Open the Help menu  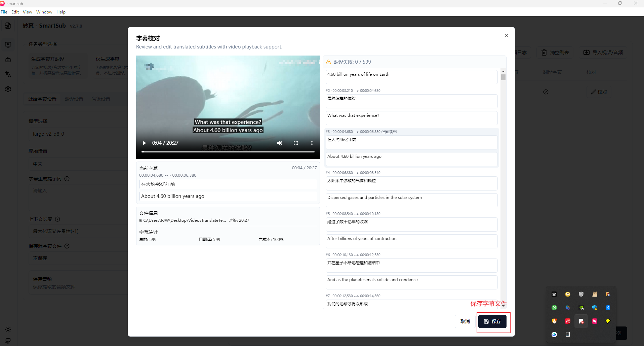(x=61, y=12)
